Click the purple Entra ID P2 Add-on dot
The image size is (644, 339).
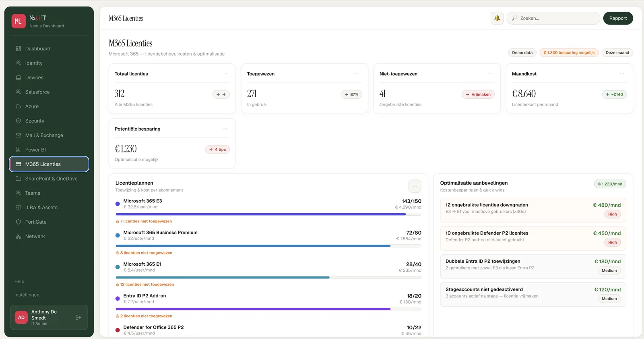118,299
